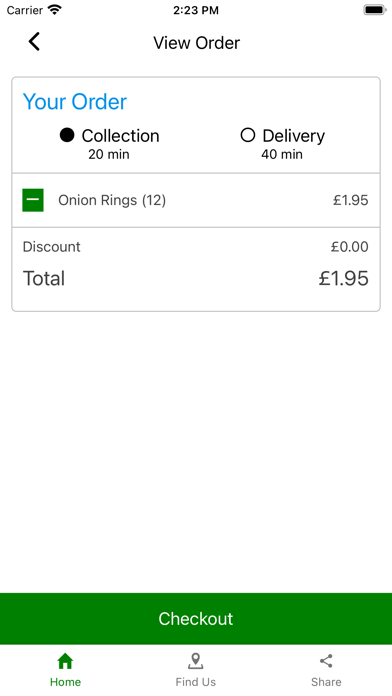Open the Home tab label

(x=65, y=682)
